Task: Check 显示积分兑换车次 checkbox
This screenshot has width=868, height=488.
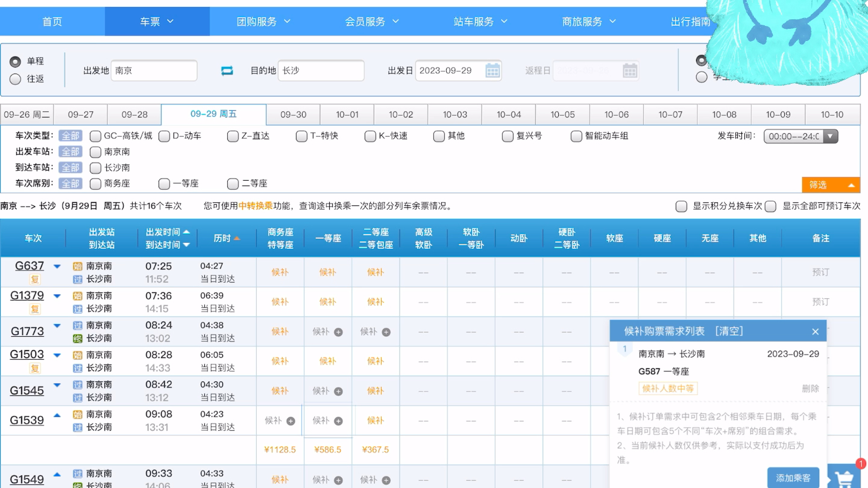Action: (681, 207)
